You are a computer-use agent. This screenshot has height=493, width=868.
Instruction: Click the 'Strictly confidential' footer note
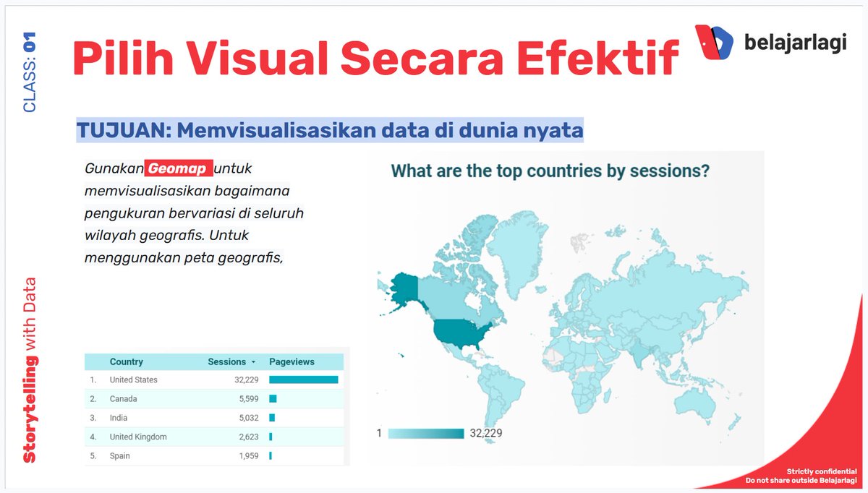(822, 471)
